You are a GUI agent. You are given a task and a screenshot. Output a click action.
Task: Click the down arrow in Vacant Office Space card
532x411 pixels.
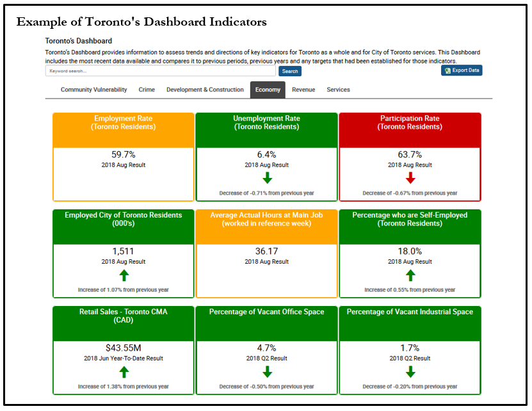coord(267,372)
